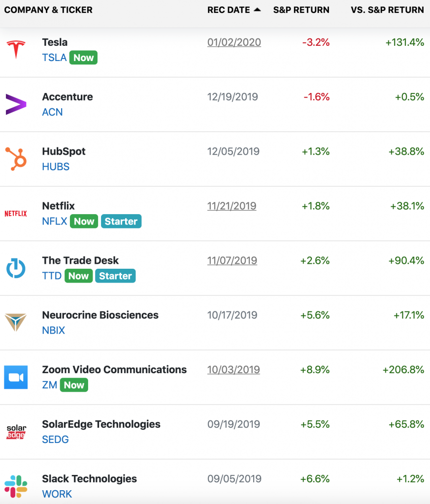The width and height of the screenshot is (430, 504).
Task: Select The Trade Desk logo icon
Action: click(x=16, y=268)
